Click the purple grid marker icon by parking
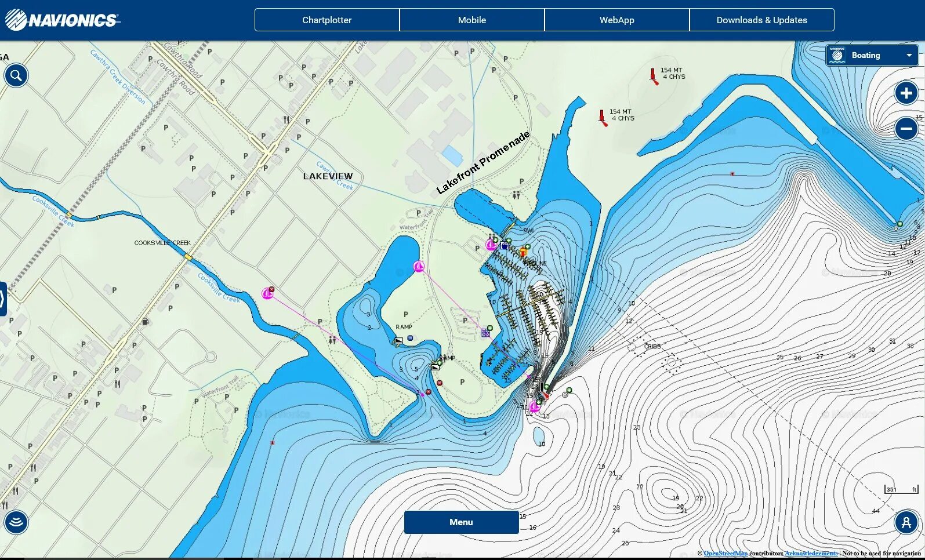Screen dimensions: 925x560 click(485, 333)
